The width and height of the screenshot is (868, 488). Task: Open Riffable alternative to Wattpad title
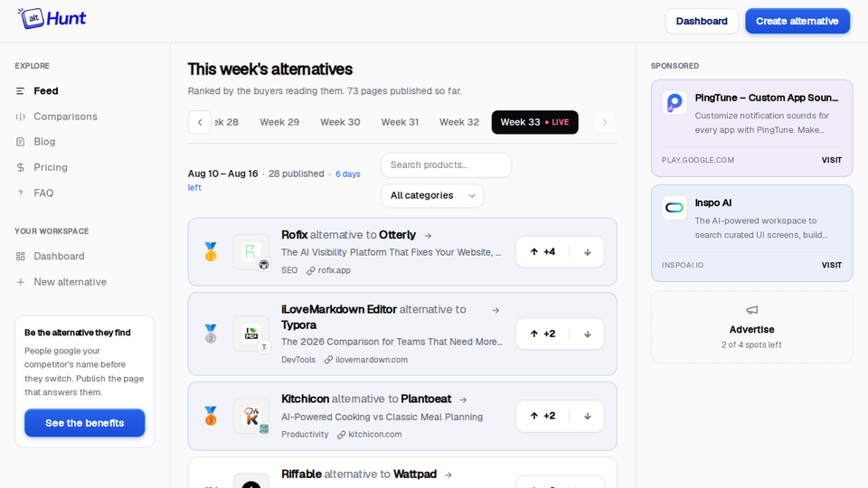[359, 474]
